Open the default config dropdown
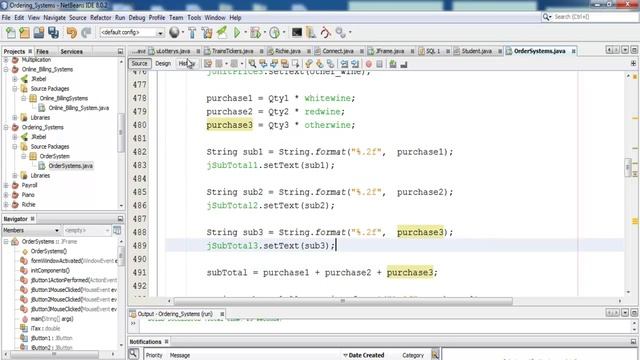 pos(160,33)
